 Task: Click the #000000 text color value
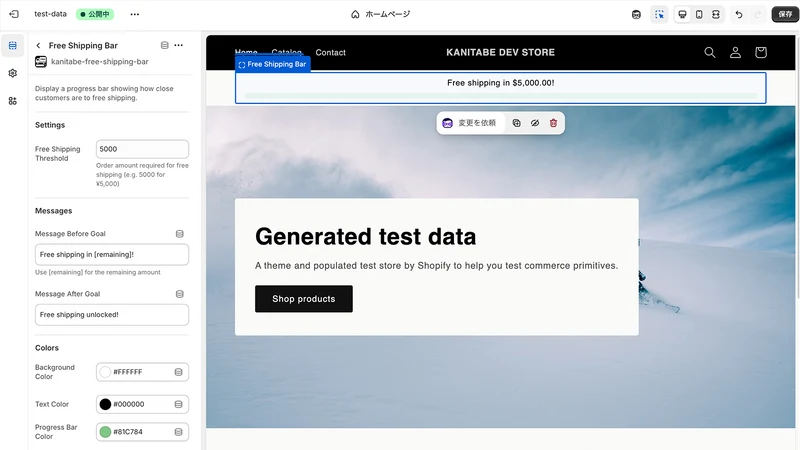[x=129, y=404]
